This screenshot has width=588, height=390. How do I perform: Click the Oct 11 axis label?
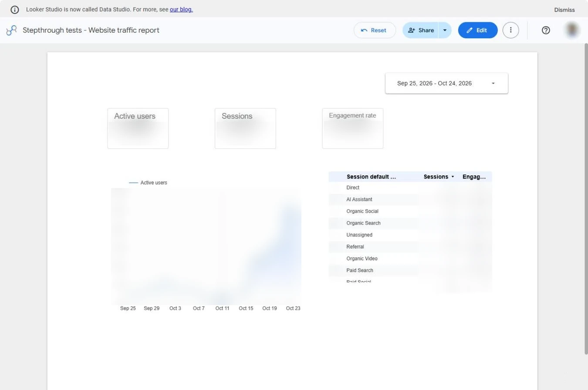(222, 308)
